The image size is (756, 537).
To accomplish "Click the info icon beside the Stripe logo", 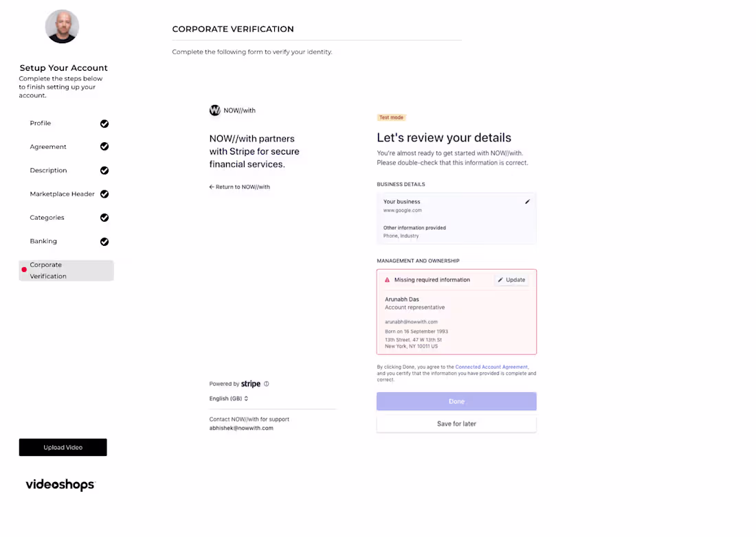I will click(267, 384).
